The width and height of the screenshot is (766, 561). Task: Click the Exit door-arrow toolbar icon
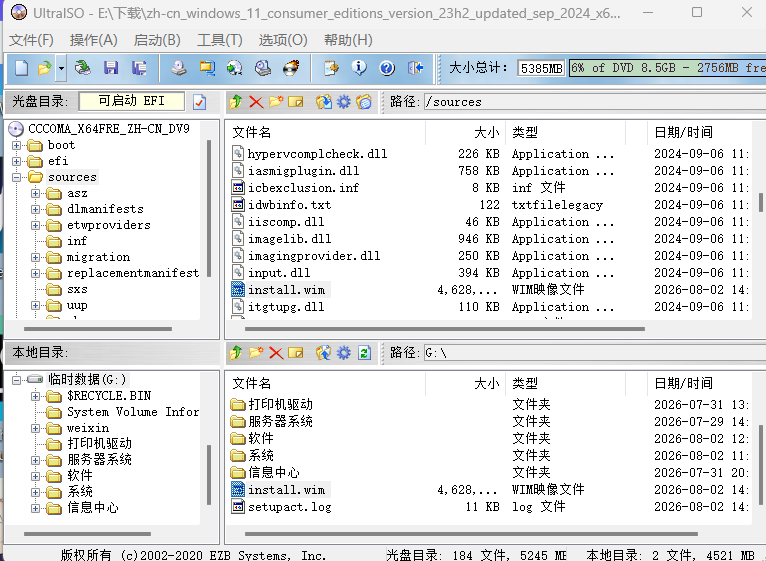coord(415,68)
